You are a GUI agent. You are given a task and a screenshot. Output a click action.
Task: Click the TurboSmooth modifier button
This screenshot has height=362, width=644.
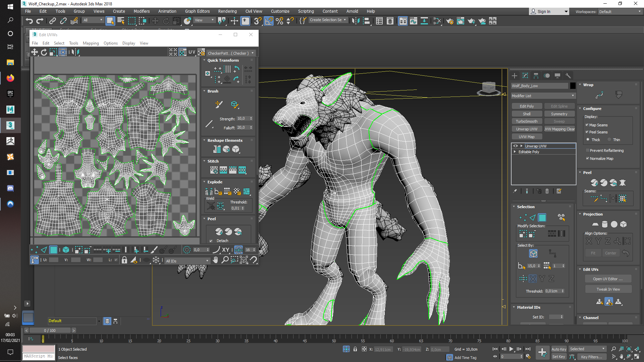[x=527, y=121]
